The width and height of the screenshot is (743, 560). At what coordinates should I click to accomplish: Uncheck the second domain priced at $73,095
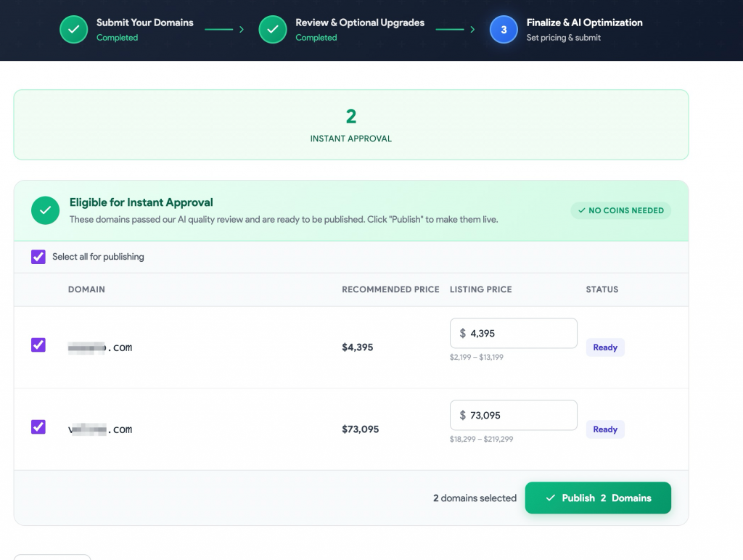pyautogui.click(x=38, y=427)
